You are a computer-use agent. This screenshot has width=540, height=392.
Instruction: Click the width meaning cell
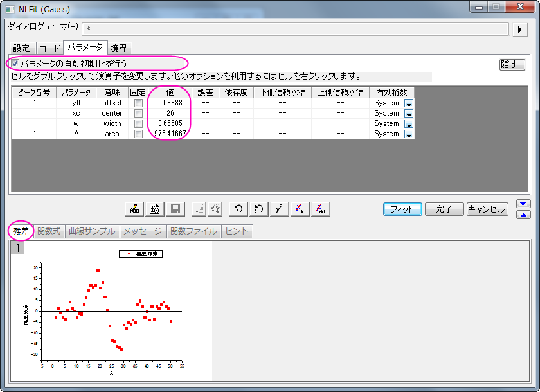click(112, 123)
